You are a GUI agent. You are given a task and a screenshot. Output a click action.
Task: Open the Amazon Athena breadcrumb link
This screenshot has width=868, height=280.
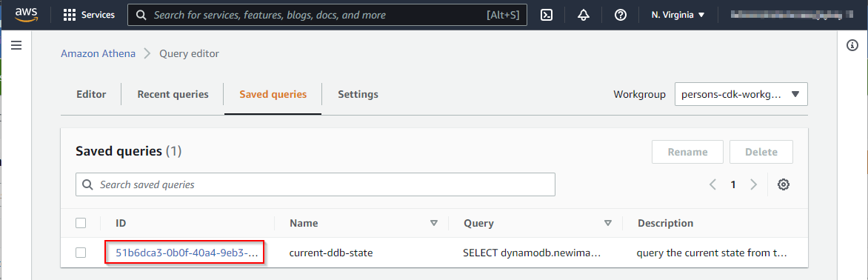98,53
